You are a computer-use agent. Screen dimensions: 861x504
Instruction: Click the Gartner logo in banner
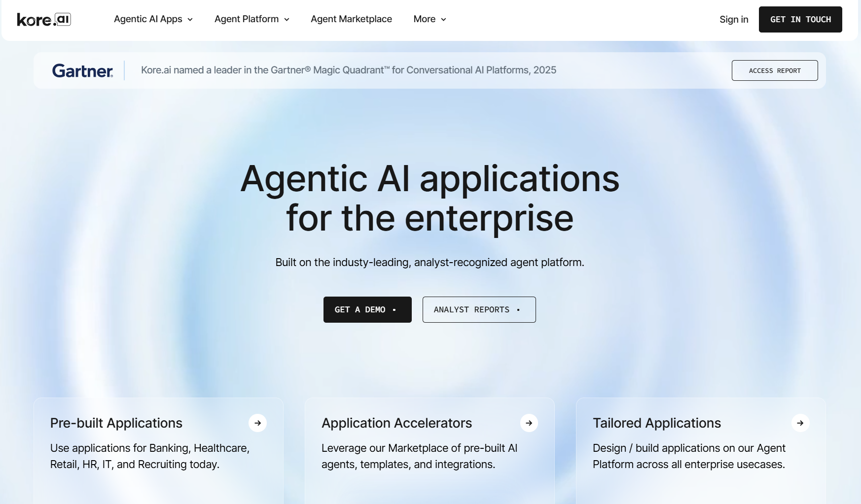coord(82,70)
